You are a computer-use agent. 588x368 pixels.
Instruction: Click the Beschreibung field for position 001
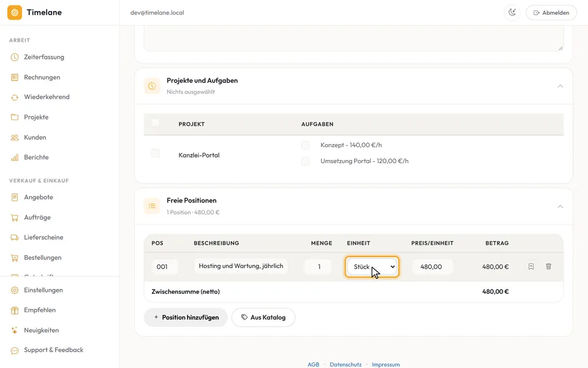241,266
